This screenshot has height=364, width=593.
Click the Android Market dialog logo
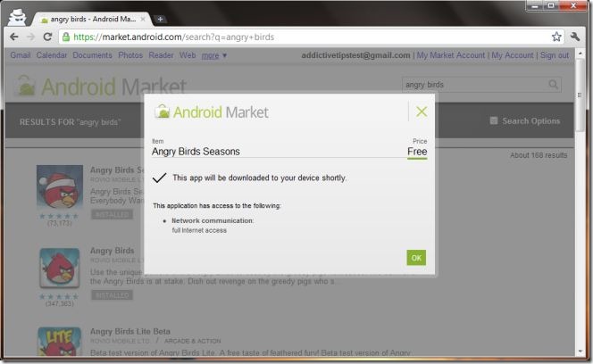(x=212, y=112)
